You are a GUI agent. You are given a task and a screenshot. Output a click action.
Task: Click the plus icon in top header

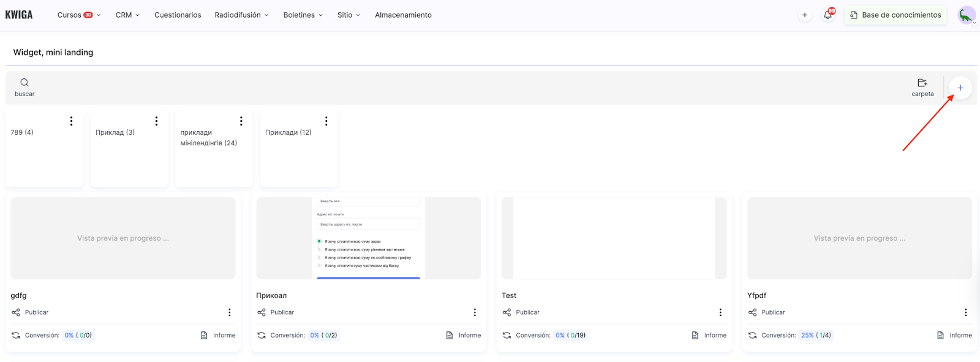[804, 15]
